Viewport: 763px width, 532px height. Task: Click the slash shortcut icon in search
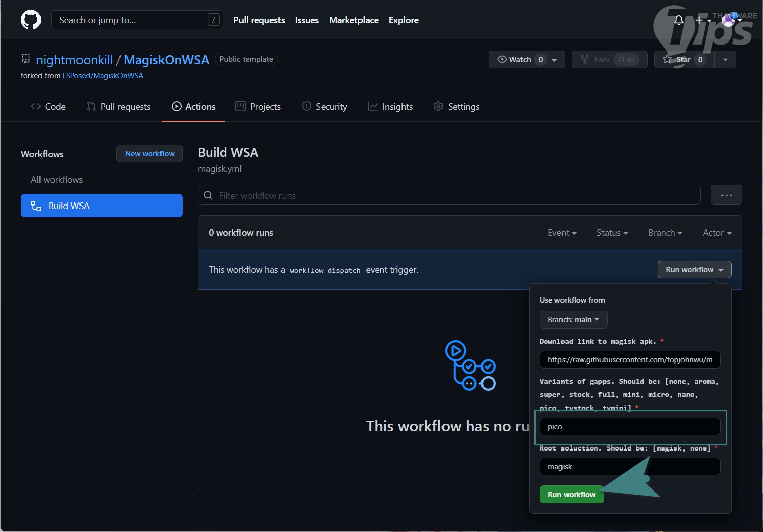tap(214, 20)
